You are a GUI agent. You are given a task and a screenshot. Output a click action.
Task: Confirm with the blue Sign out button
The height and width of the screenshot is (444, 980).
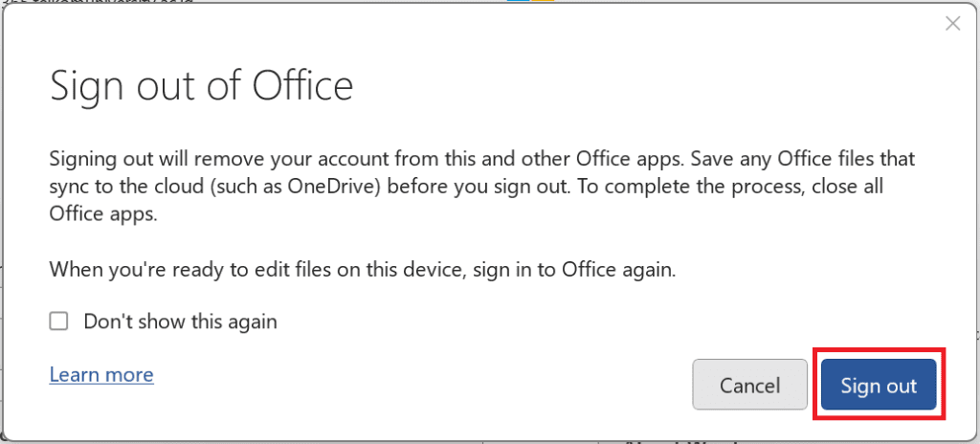point(879,386)
